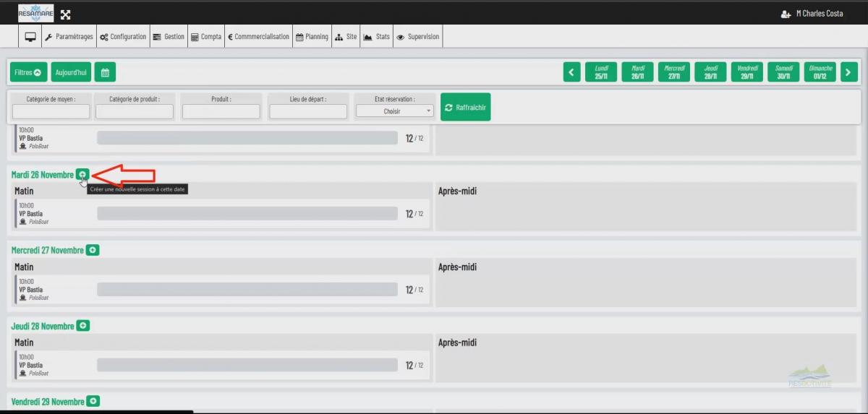
Task: Open the 10h00 VP Bastia session on Mercredi 27
Action: 222,289
